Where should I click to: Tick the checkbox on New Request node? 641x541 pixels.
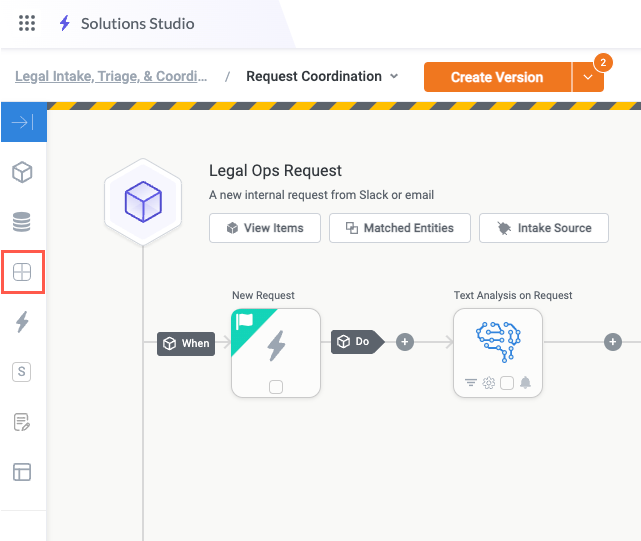pyautogui.click(x=276, y=386)
